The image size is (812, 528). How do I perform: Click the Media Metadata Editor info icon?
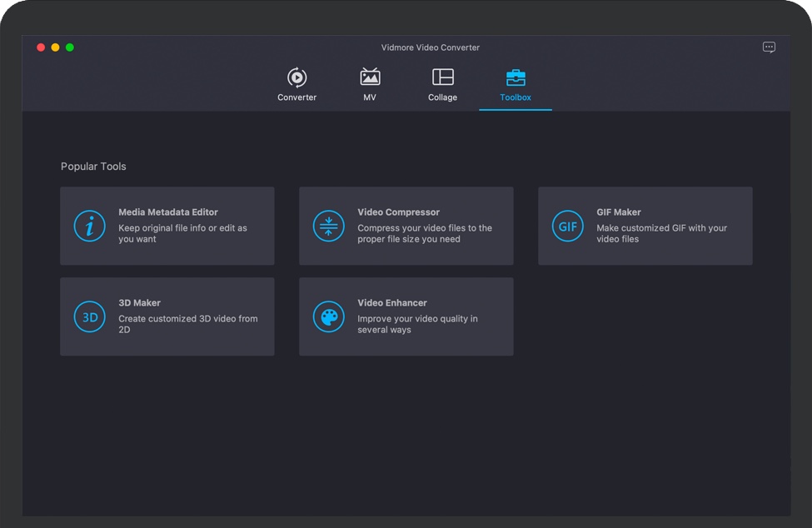pyautogui.click(x=90, y=226)
